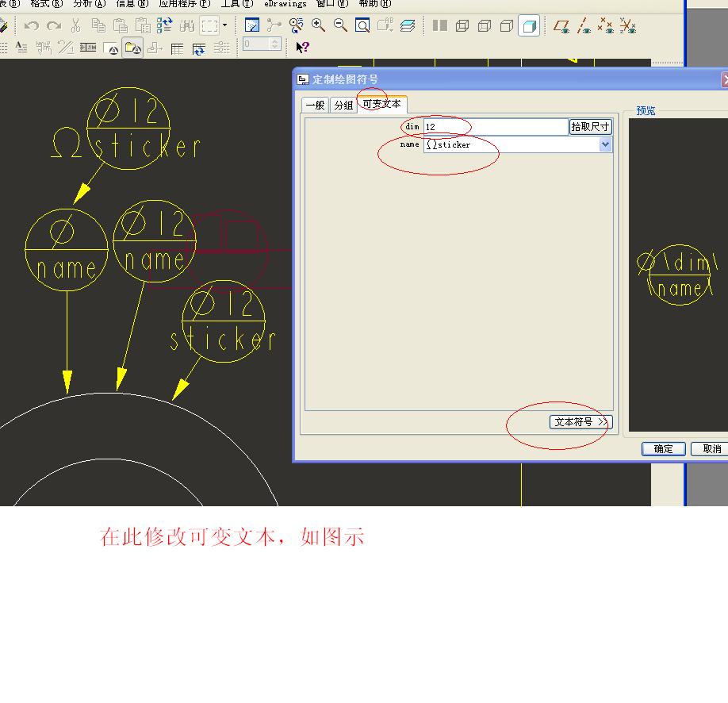Toggle datum axes visibility
The width and height of the screenshot is (728, 703).
pyautogui.click(x=584, y=25)
